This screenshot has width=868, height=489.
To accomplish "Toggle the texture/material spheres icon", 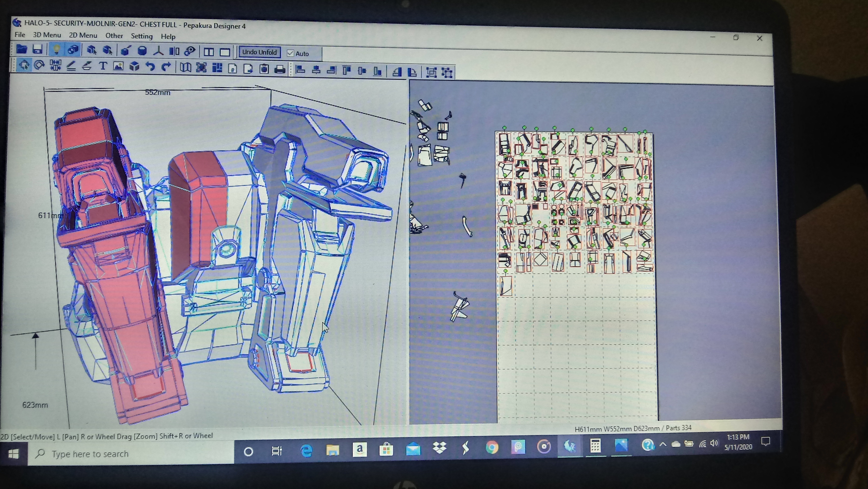I will click(x=73, y=50).
